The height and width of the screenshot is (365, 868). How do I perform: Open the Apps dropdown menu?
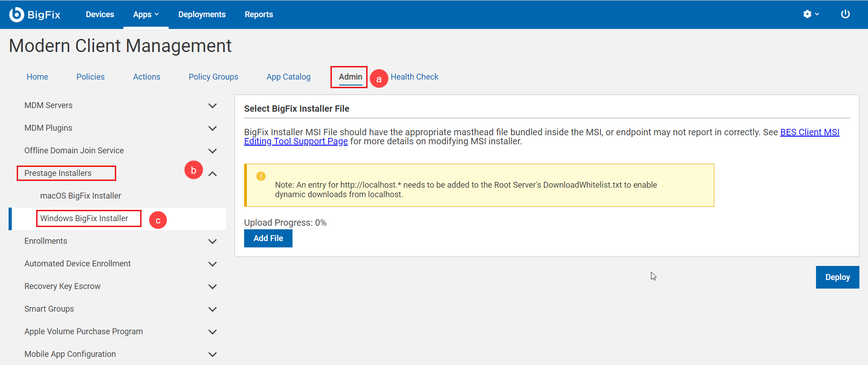click(146, 14)
